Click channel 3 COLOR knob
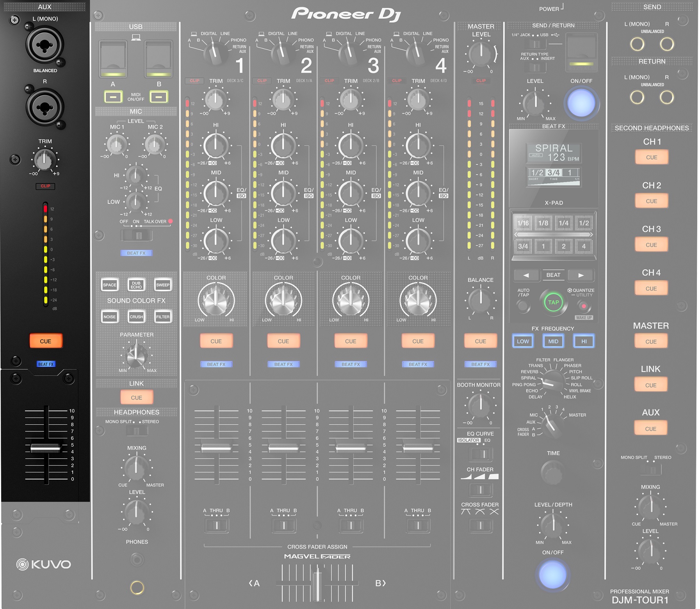This screenshot has height=609, width=700. tap(351, 301)
